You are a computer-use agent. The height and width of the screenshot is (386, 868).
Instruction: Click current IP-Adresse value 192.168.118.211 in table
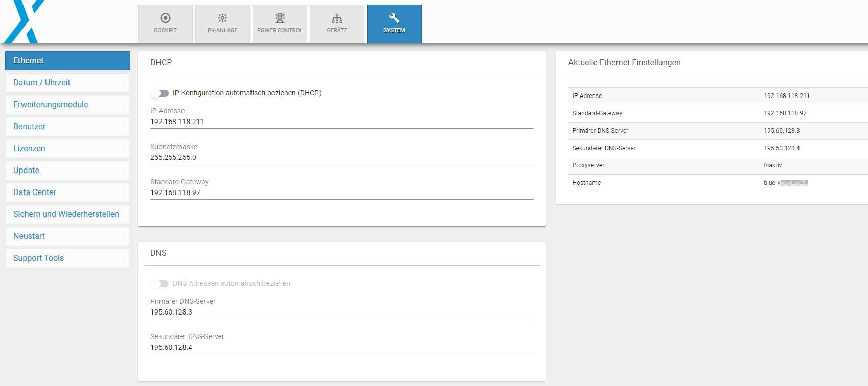pyautogui.click(x=787, y=96)
